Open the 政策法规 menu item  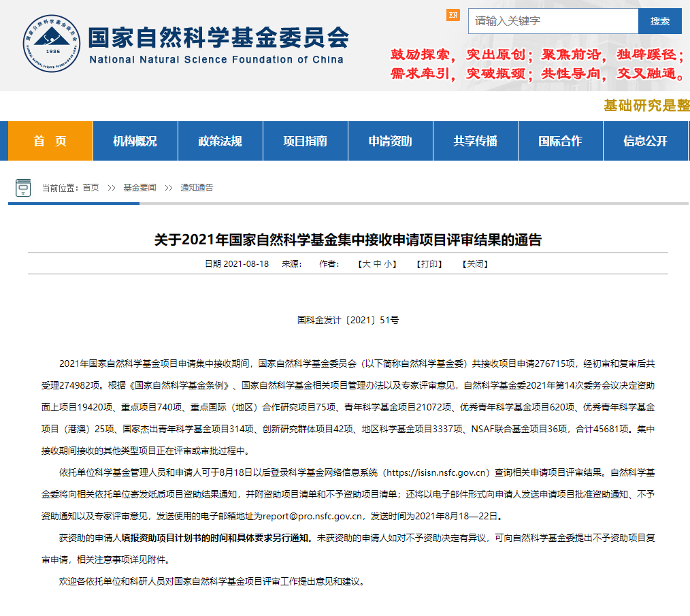(x=220, y=141)
